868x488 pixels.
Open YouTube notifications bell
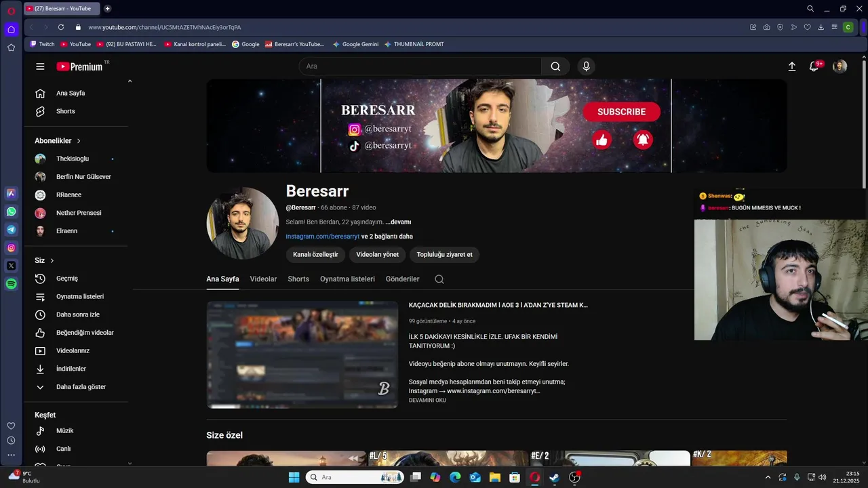coord(814,66)
